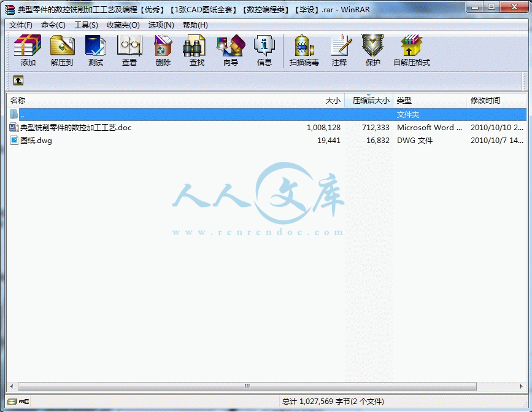Open the File (文件) menu
Viewport: 532px width, 412px height.
21,25
